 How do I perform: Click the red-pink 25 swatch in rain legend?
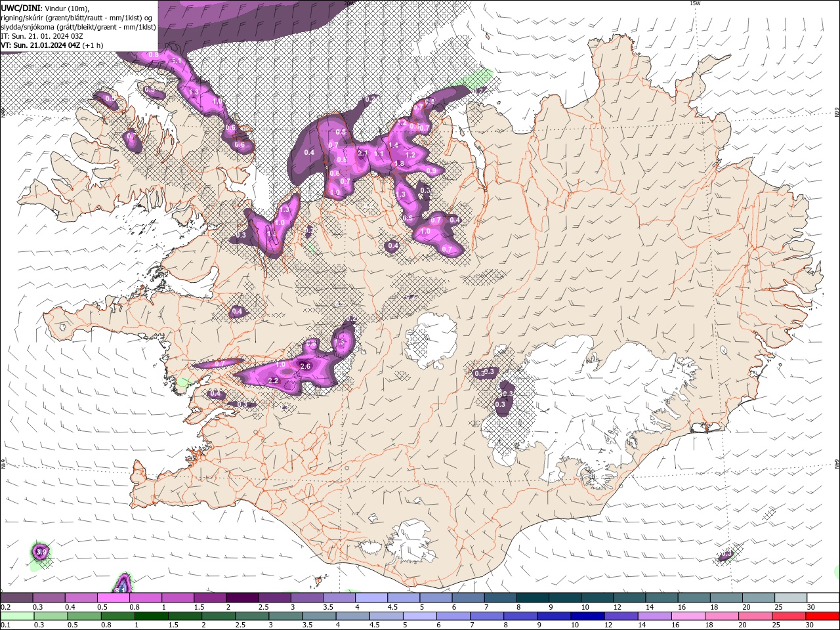click(789, 616)
